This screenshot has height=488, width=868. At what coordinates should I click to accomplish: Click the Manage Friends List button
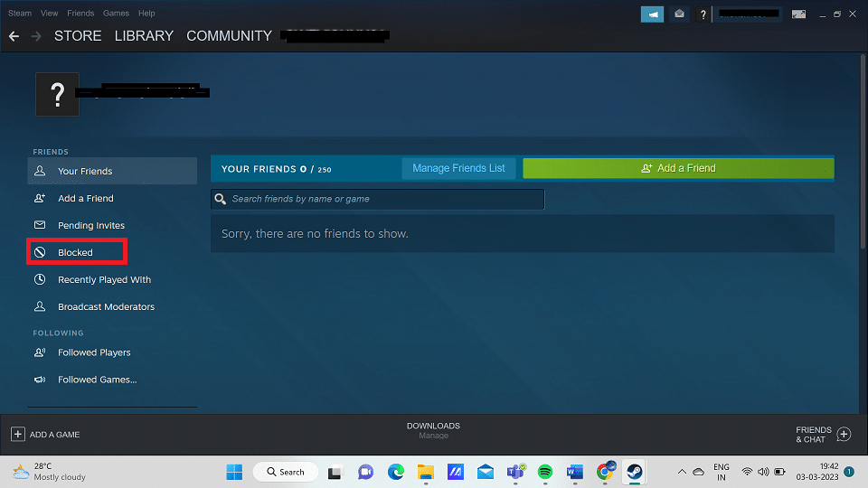point(458,168)
